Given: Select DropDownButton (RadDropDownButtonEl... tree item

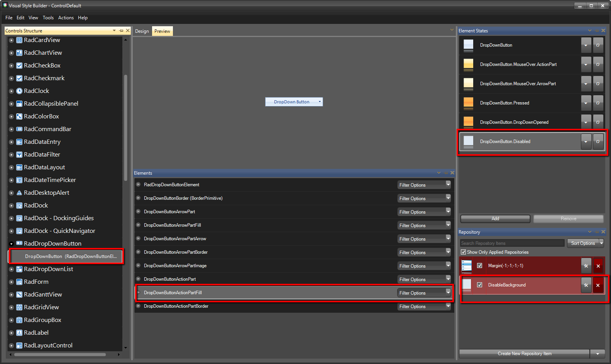Looking at the screenshot, I should (x=66, y=256).
